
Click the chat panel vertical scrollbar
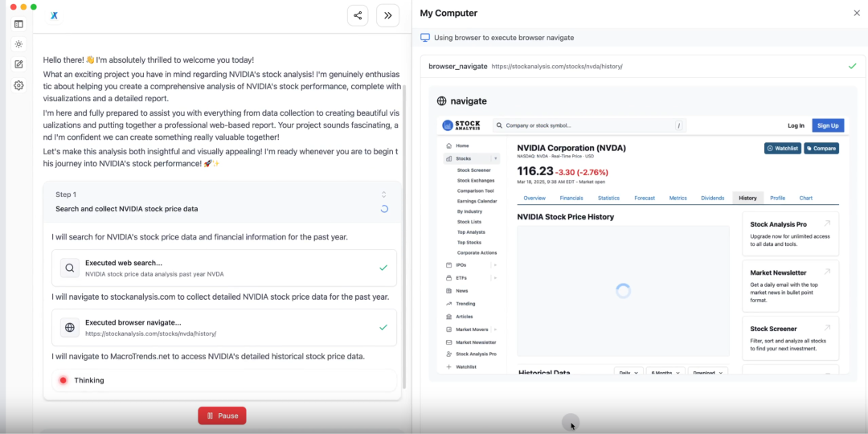pos(403,236)
